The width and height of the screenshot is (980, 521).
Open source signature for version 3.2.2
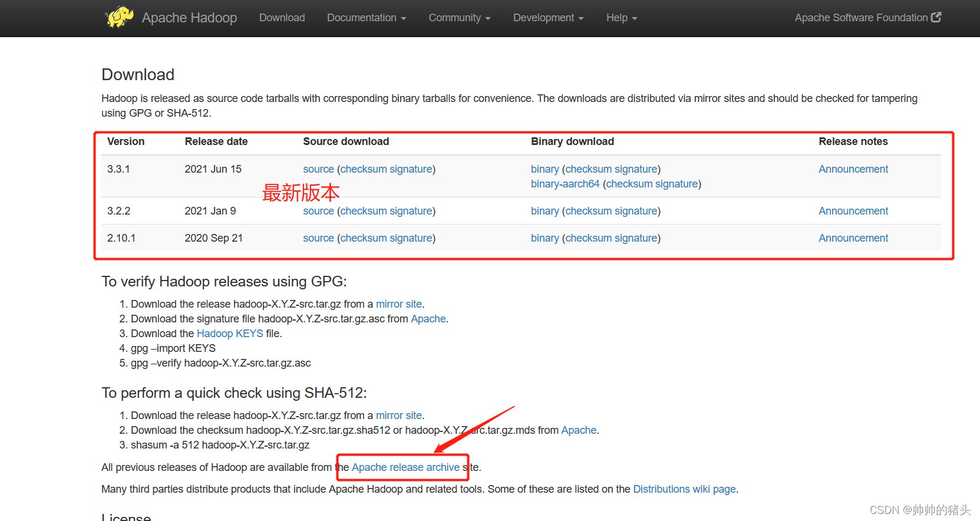coord(411,211)
